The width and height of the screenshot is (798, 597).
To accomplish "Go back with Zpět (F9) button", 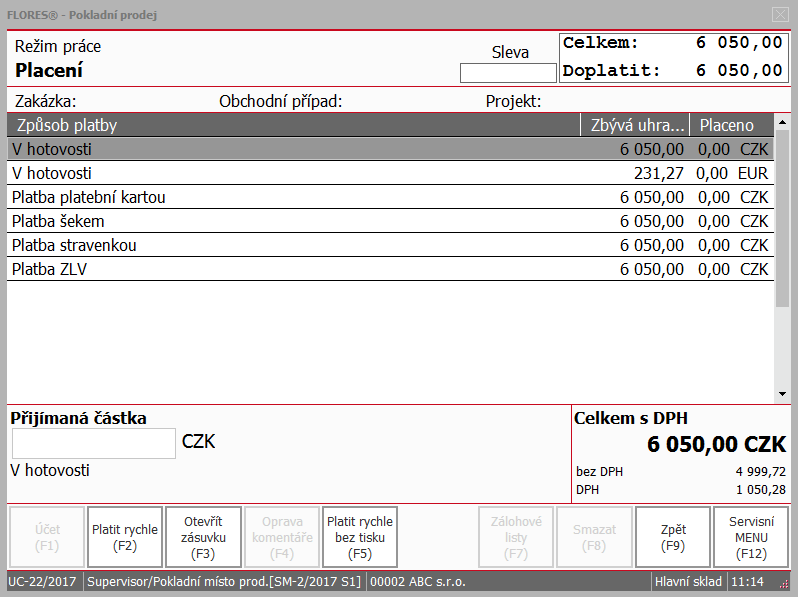I will click(x=673, y=537).
